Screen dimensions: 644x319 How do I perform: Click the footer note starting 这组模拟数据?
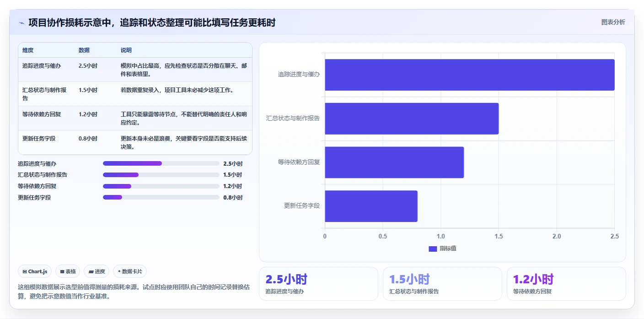click(134, 292)
